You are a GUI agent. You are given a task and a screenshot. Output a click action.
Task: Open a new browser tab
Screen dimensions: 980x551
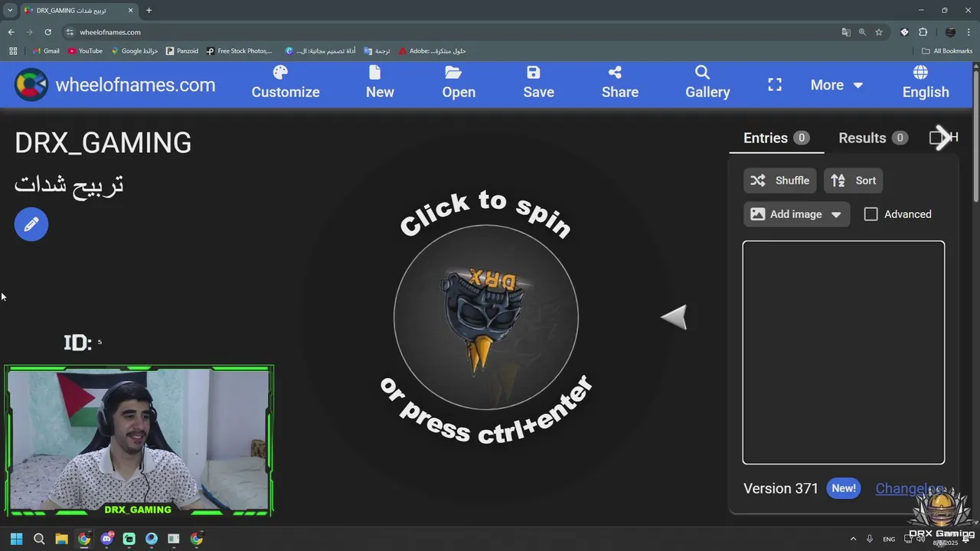point(149,11)
